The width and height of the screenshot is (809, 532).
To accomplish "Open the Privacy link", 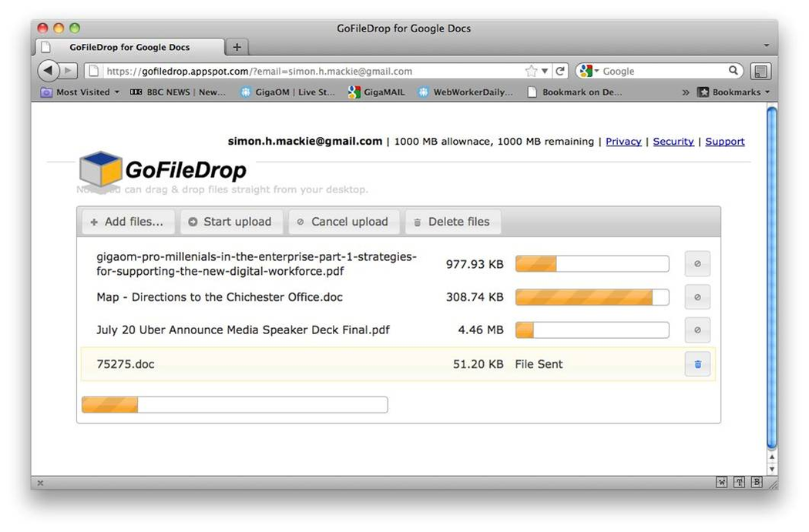I will [x=623, y=142].
